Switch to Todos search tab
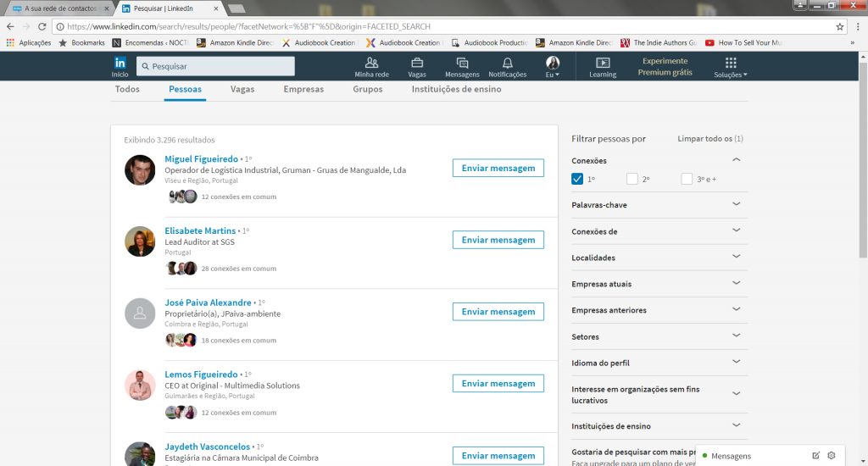The width and height of the screenshot is (868, 466). pyautogui.click(x=127, y=89)
